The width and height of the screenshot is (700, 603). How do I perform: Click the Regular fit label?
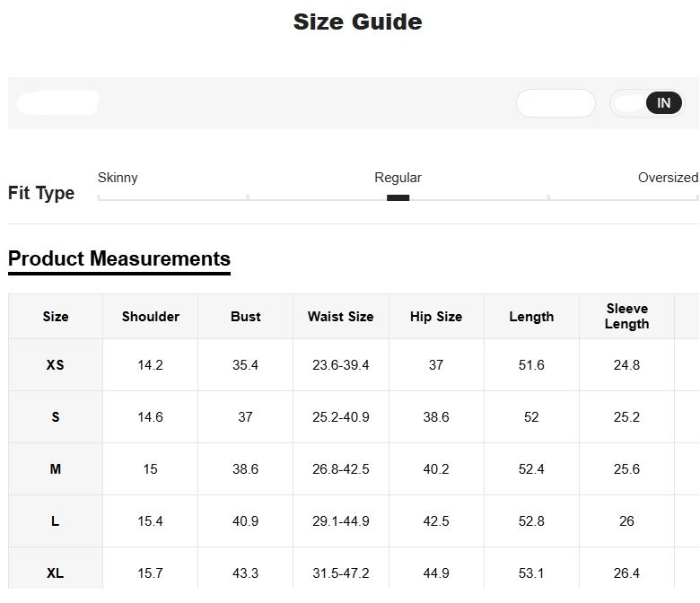click(x=398, y=178)
